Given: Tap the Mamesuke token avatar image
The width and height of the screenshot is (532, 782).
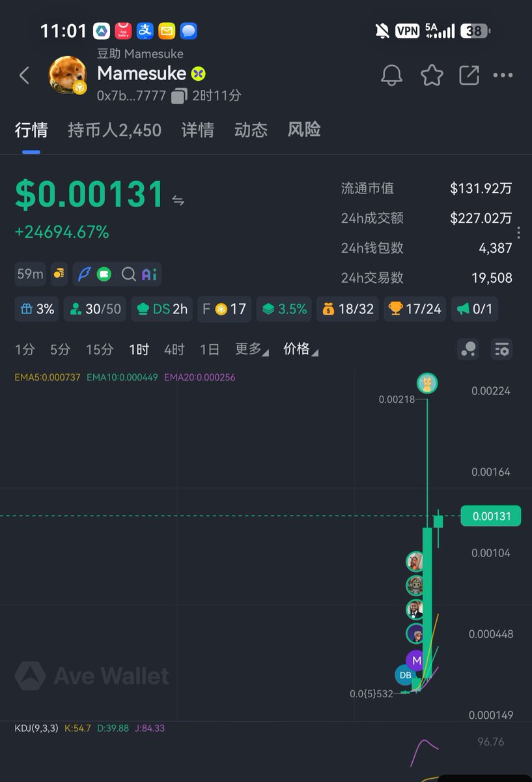Looking at the screenshot, I should click(68, 75).
